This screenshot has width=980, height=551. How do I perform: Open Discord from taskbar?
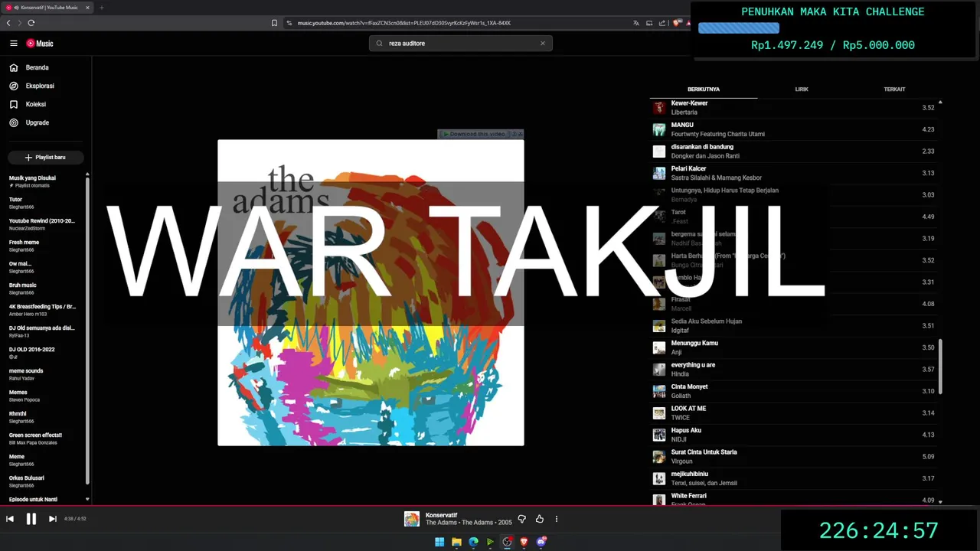(x=541, y=542)
